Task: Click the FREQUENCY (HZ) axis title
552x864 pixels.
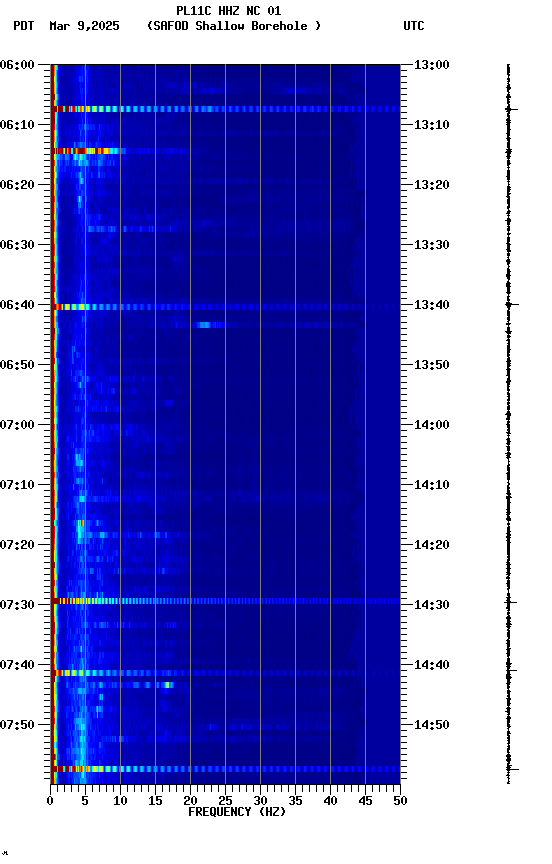Action: [237, 812]
